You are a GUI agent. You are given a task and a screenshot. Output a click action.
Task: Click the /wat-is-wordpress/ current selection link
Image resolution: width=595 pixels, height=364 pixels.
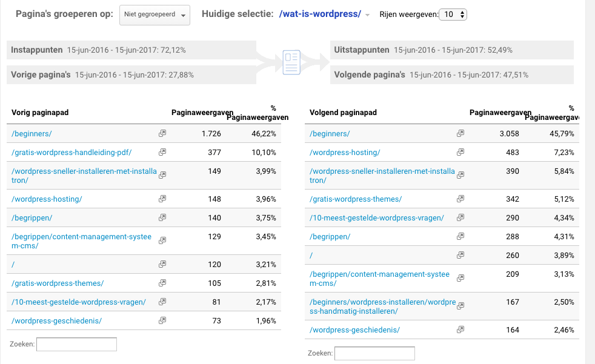point(320,14)
